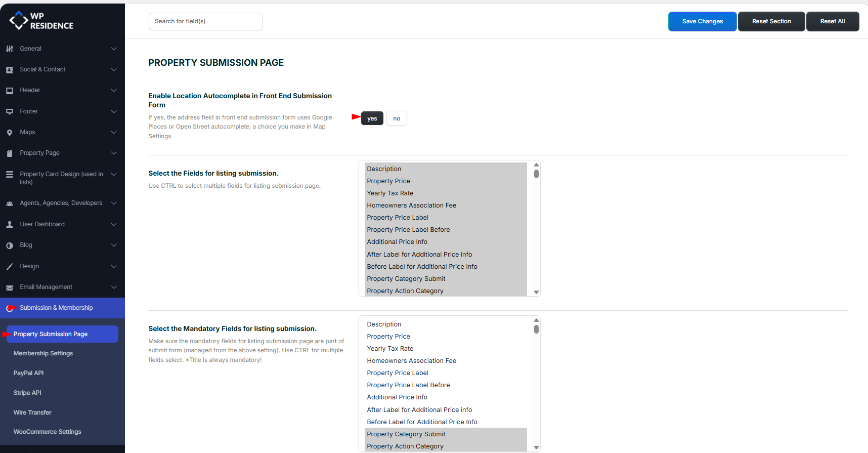Open Stripe API submenu item
This screenshot has width=868, height=453.
[x=27, y=393]
